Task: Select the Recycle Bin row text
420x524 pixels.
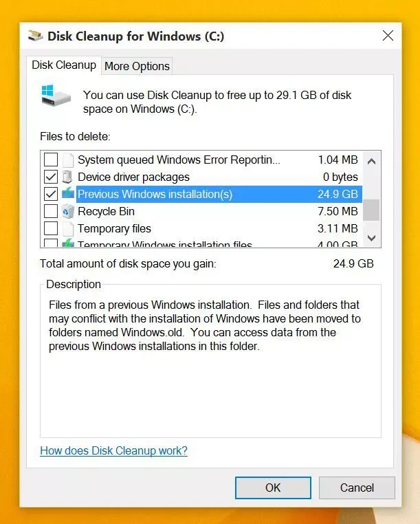Action: pyautogui.click(x=107, y=212)
